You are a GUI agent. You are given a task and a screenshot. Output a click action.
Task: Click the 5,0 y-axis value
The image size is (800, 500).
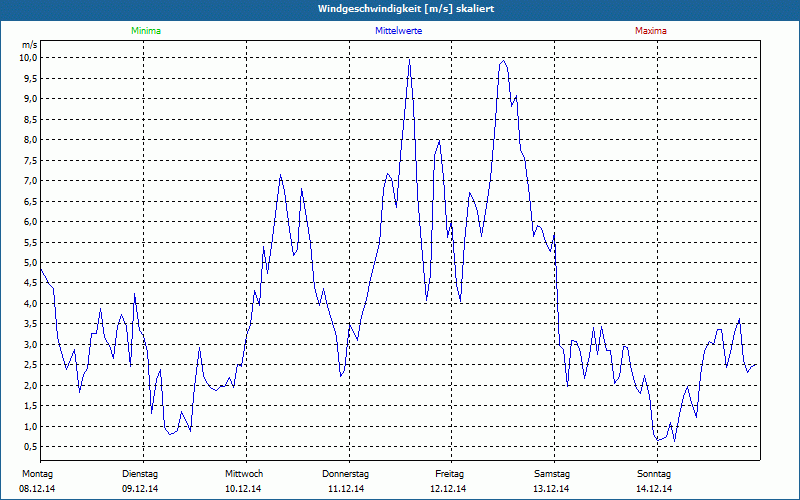[x=31, y=263]
